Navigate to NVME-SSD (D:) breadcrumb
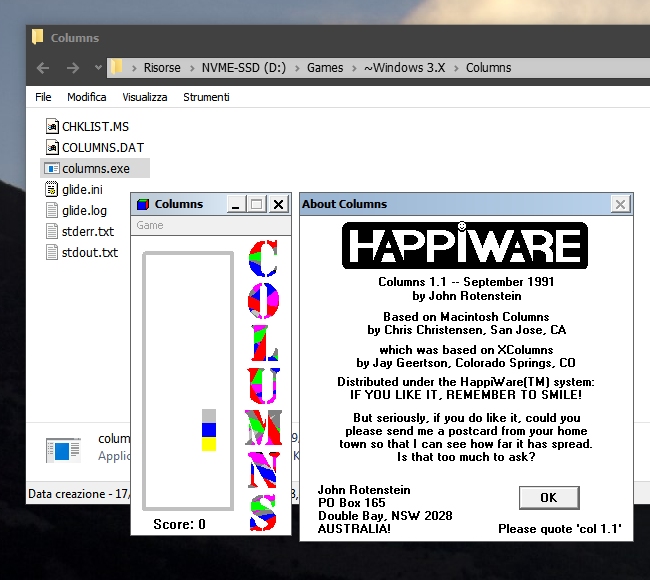This screenshot has width=650, height=580. [244, 68]
